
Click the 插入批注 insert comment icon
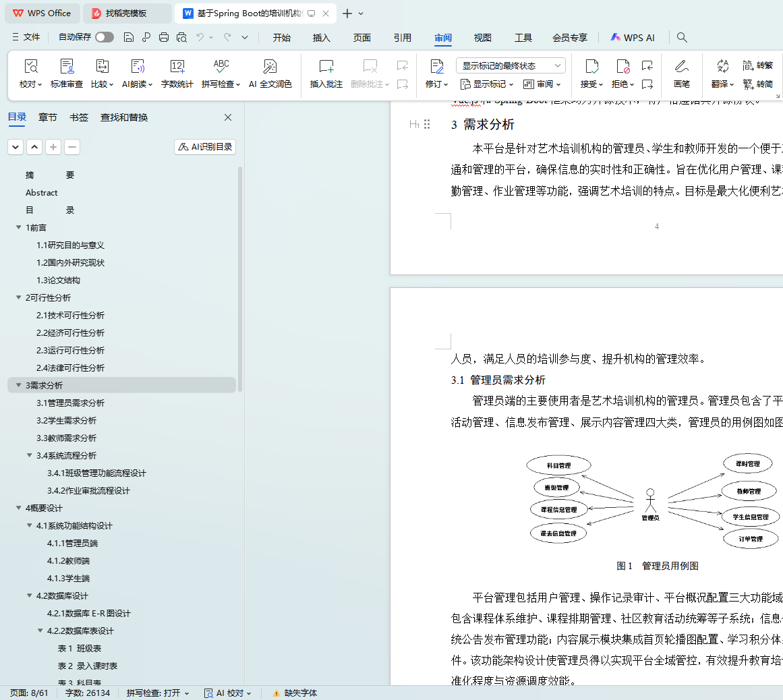click(326, 67)
